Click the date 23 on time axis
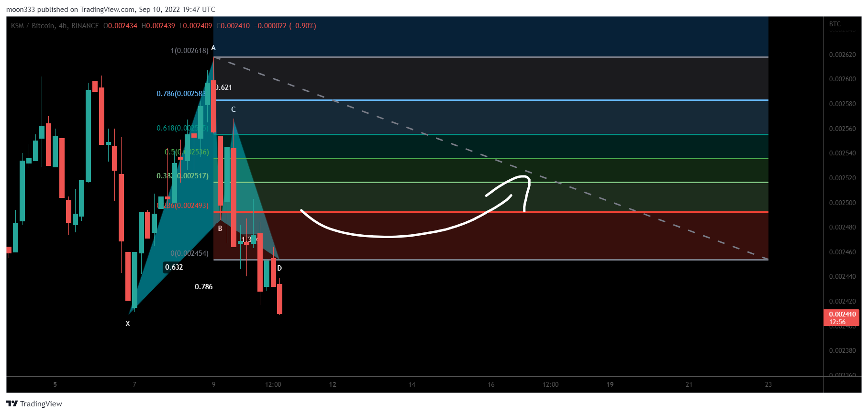Image resolution: width=868 pixels, height=414 pixels. click(768, 384)
